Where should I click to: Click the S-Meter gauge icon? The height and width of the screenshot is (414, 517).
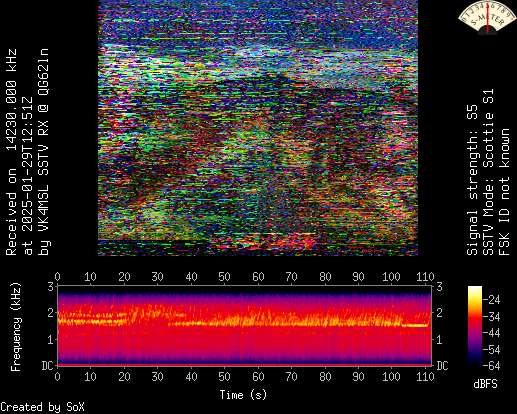(487, 17)
